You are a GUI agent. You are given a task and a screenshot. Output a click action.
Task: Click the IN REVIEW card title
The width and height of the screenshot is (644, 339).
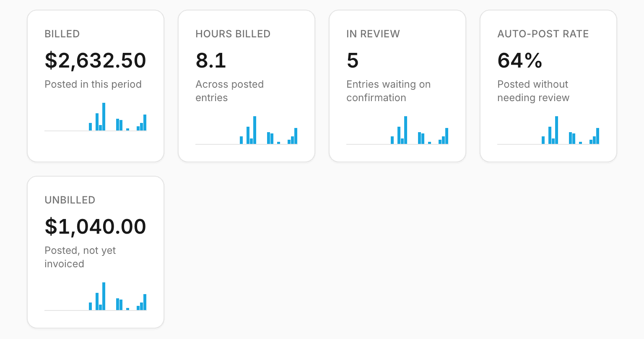(x=373, y=34)
